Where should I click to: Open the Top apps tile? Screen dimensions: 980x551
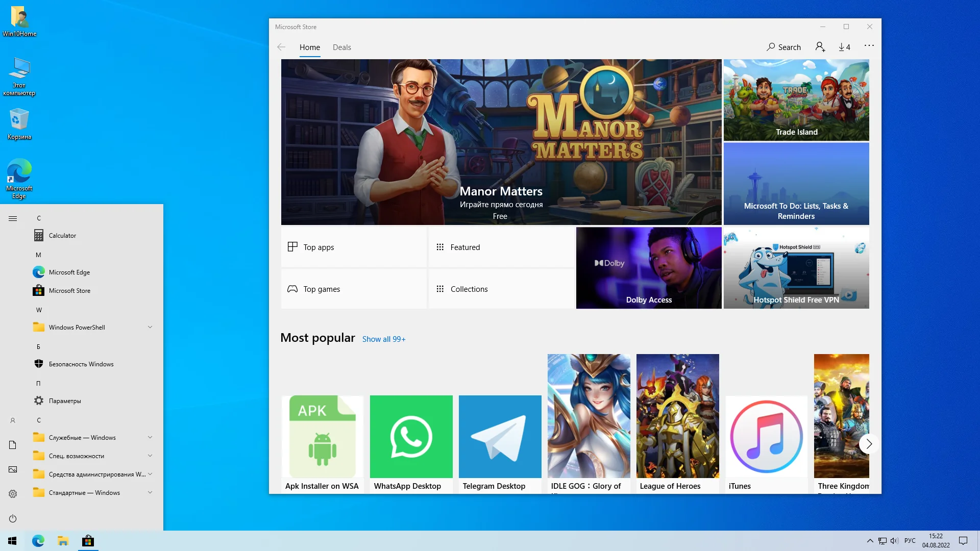coord(353,247)
